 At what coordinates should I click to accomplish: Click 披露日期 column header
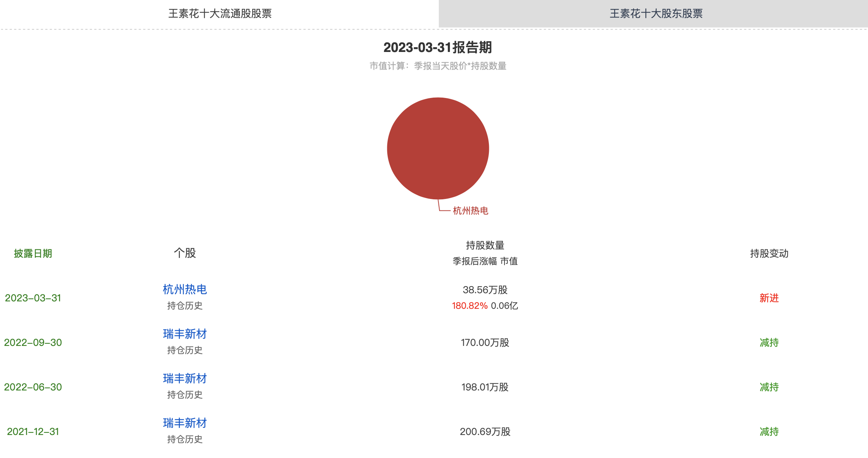click(33, 253)
